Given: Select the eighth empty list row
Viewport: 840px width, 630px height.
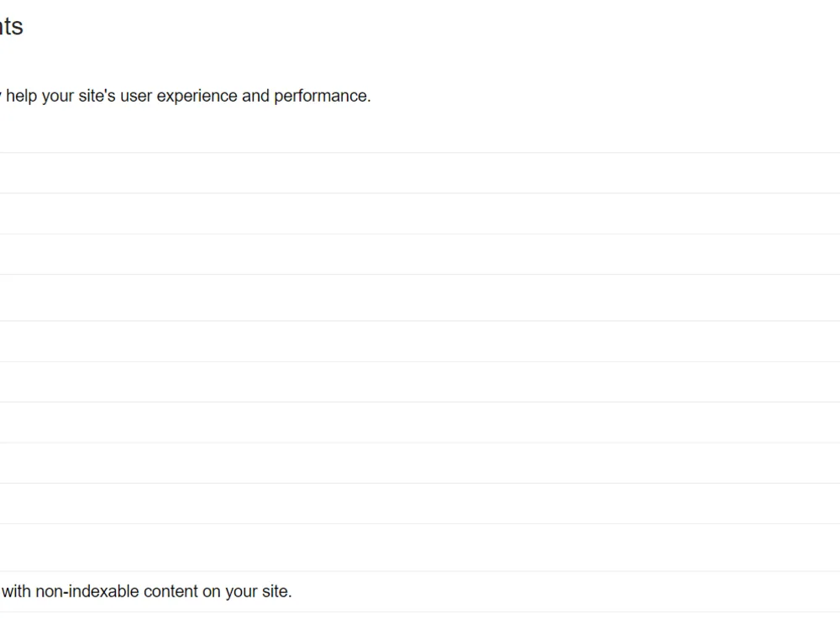Looking at the screenshot, I should pos(420,464).
